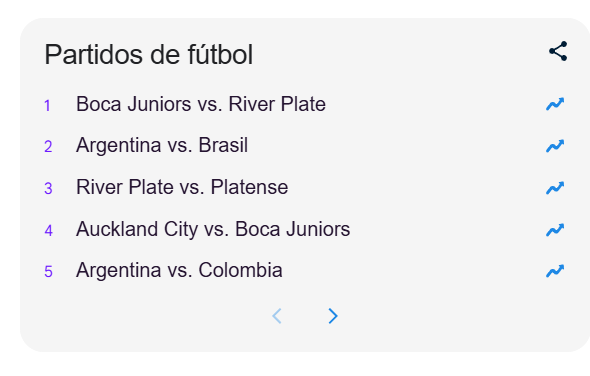Click rank number 4 in list
Viewport: 590px width, 376px height.
49,230
